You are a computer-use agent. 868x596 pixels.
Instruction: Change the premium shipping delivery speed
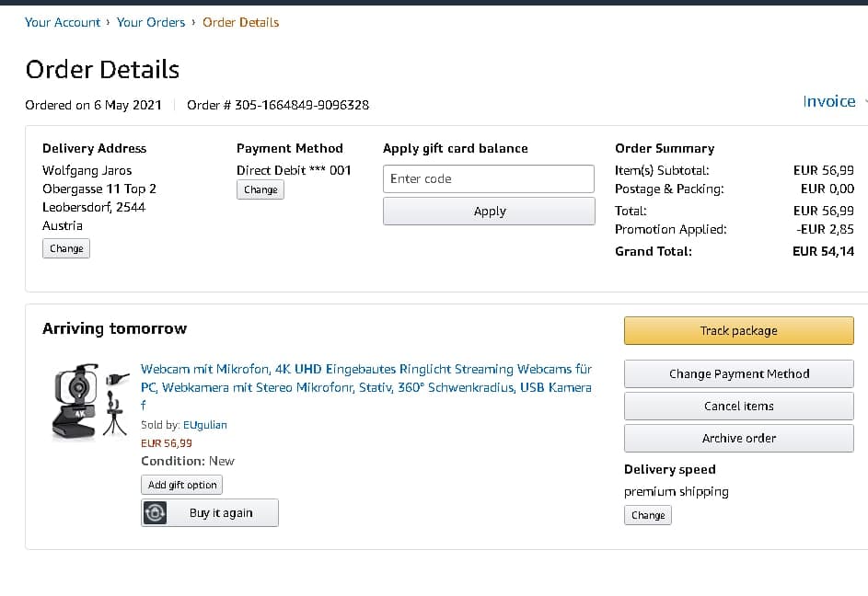pos(648,515)
